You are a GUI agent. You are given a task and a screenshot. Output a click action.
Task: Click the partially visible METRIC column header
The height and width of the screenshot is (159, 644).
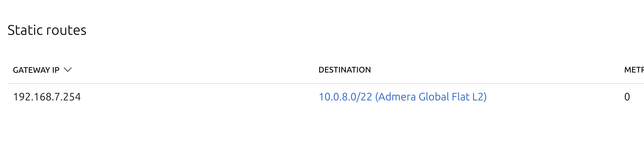(x=634, y=70)
